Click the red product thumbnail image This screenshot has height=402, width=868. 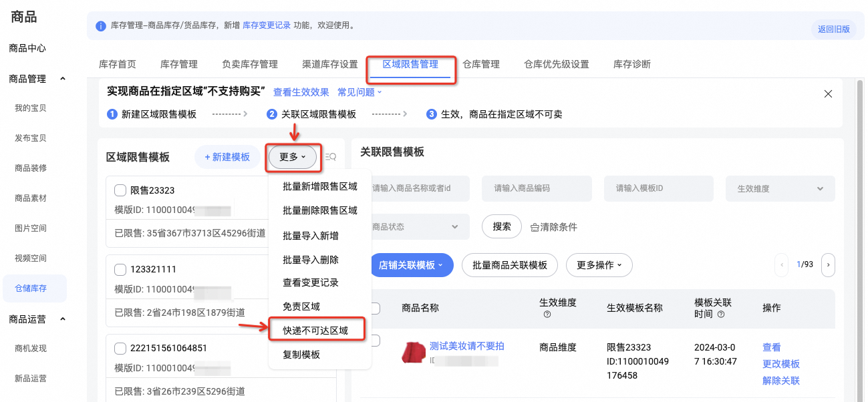pos(414,352)
